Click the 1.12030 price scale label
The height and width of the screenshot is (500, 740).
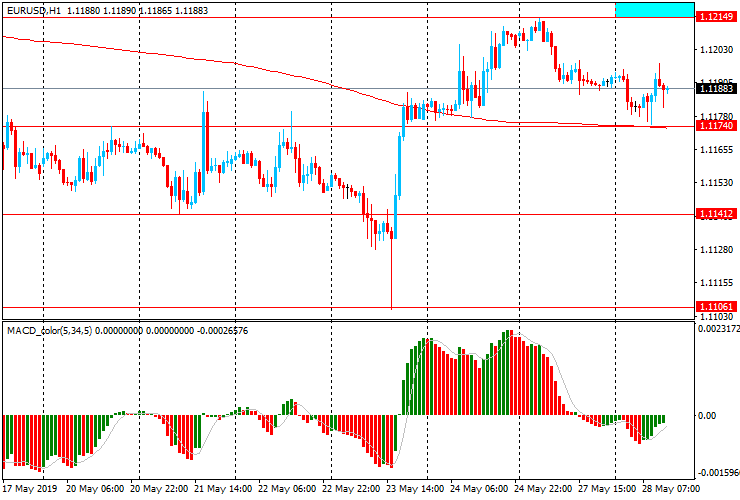[716, 50]
